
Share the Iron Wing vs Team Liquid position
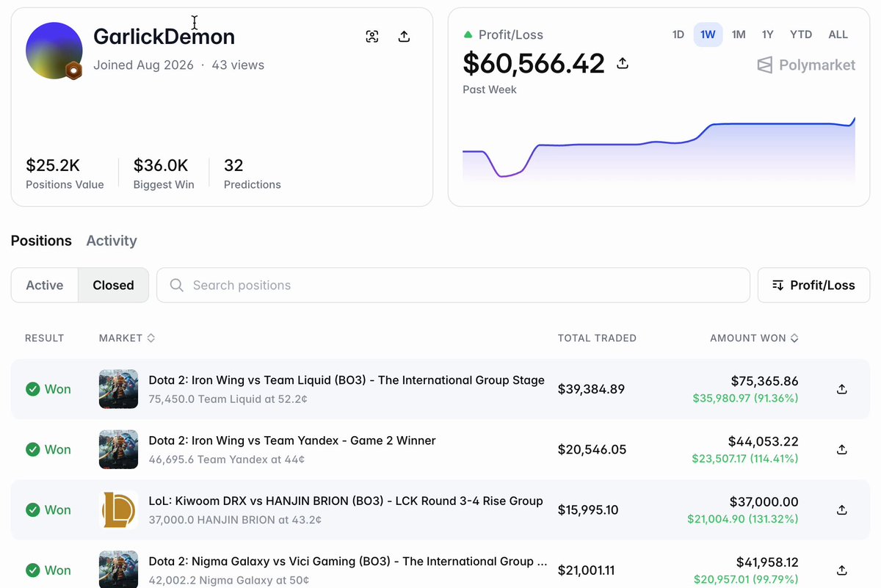pos(842,389)
